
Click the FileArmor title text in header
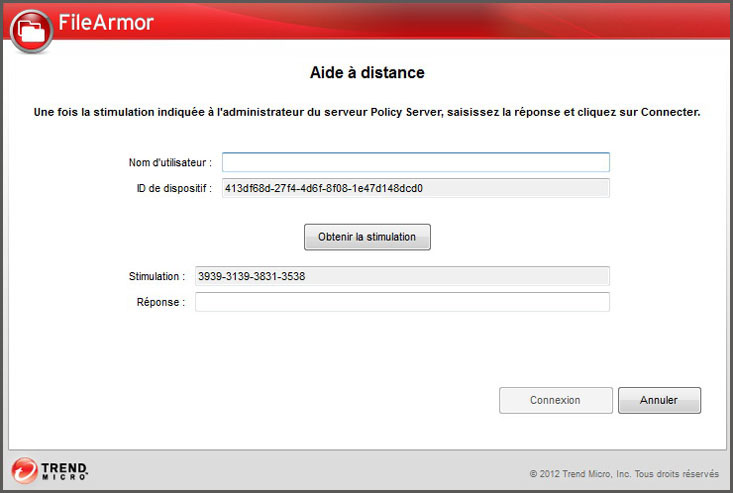click(108, 22)
